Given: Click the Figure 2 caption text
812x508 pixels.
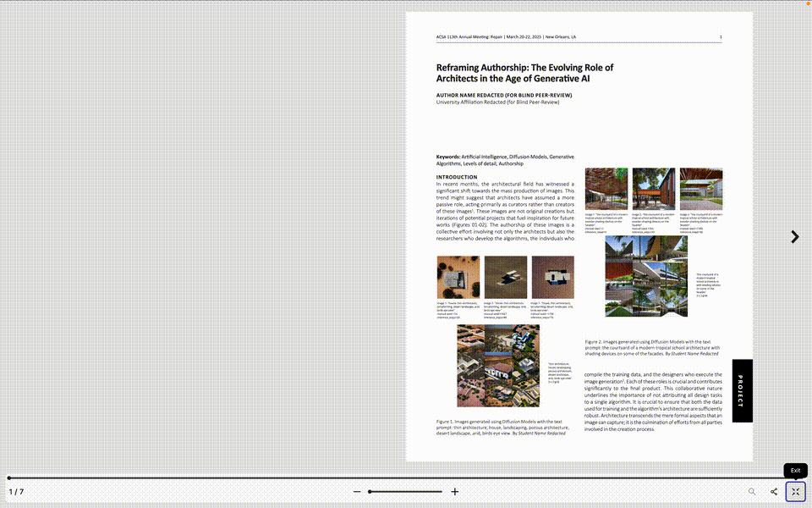Looking at the screenshot, I should (x=652, y=348).
